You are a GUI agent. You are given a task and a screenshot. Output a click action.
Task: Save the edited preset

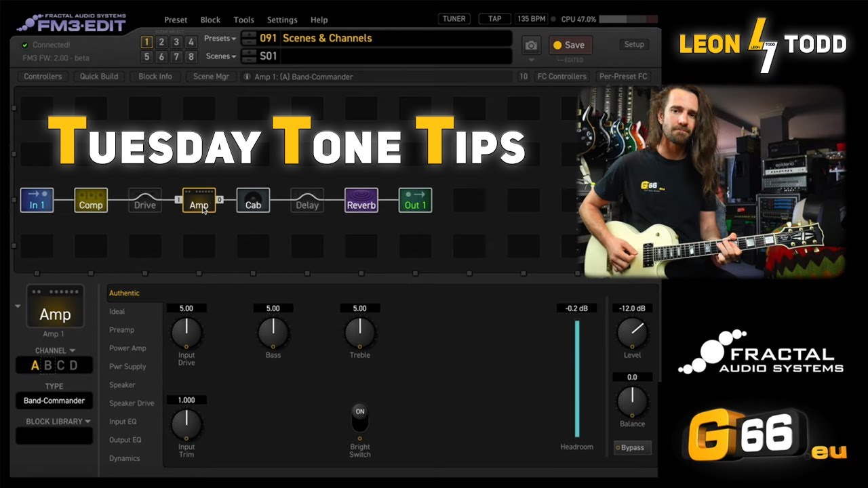click(569, 45)
